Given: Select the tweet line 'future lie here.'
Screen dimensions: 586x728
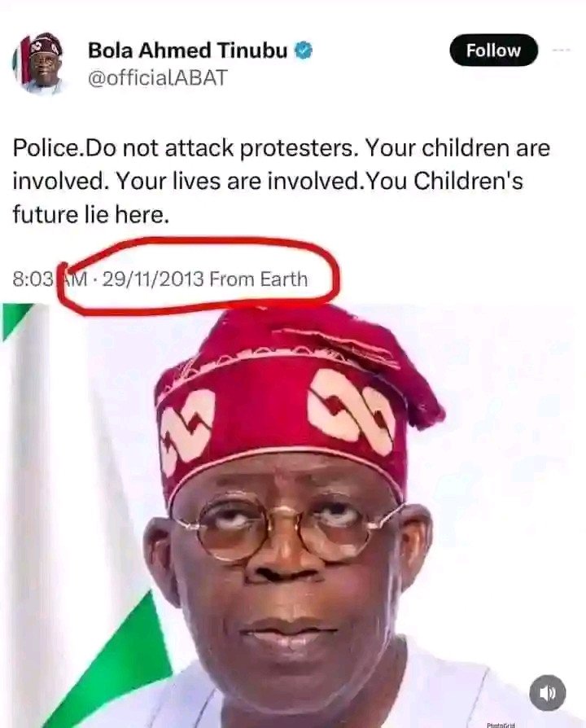Looking at the screenshot, I should pyautogui.click(x=91, y=214).
